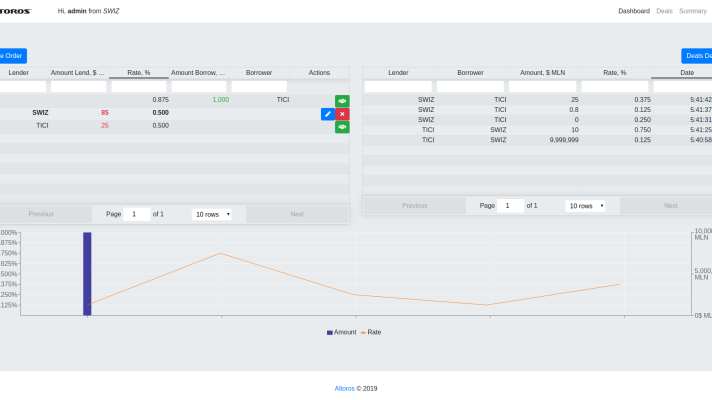Toggle the Rate series in the chart legend
Screen dimensions: 712x400
pos(370,332)
